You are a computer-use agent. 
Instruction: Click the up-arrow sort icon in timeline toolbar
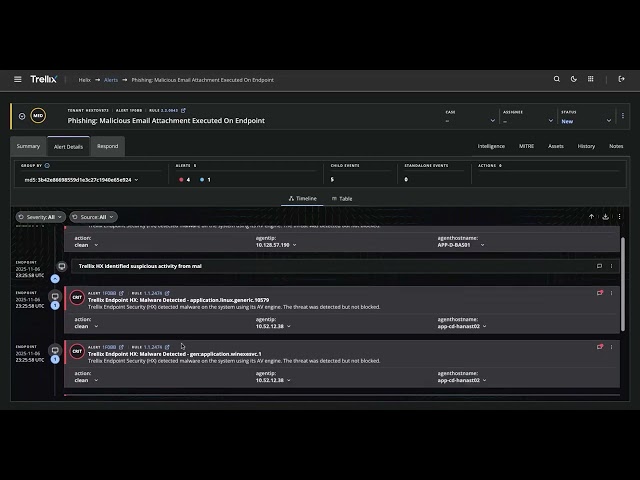click(x=591, y=217)
